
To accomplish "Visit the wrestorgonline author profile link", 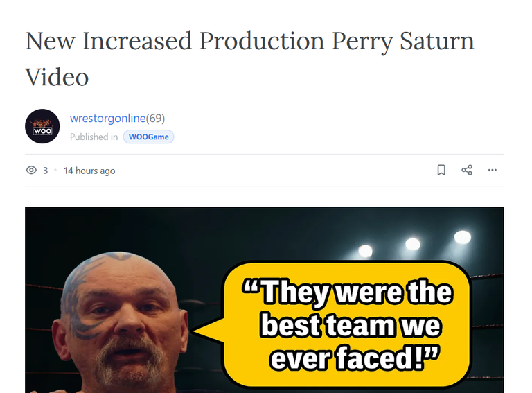I will [107, 118].
